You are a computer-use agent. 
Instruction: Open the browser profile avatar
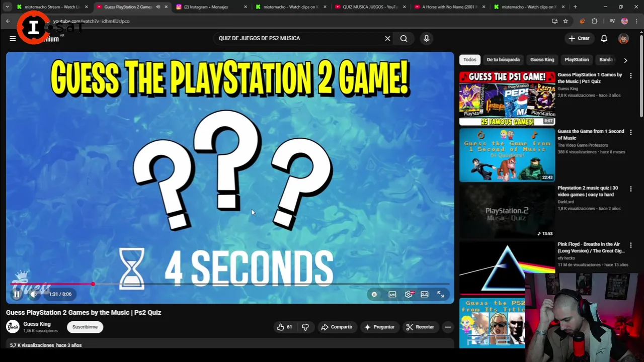pos(624,21)
